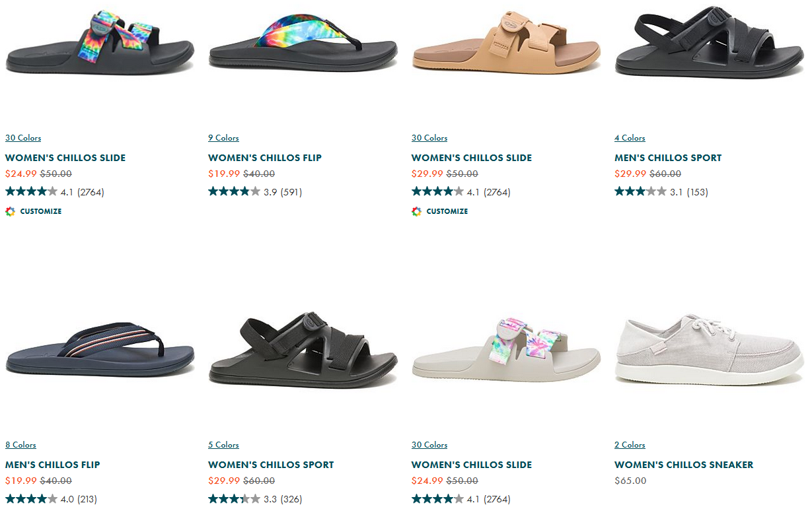Screen dimensions: 812x507
Task: Click the star rating for Women's Chillos Sport
Action: (235, 499)
